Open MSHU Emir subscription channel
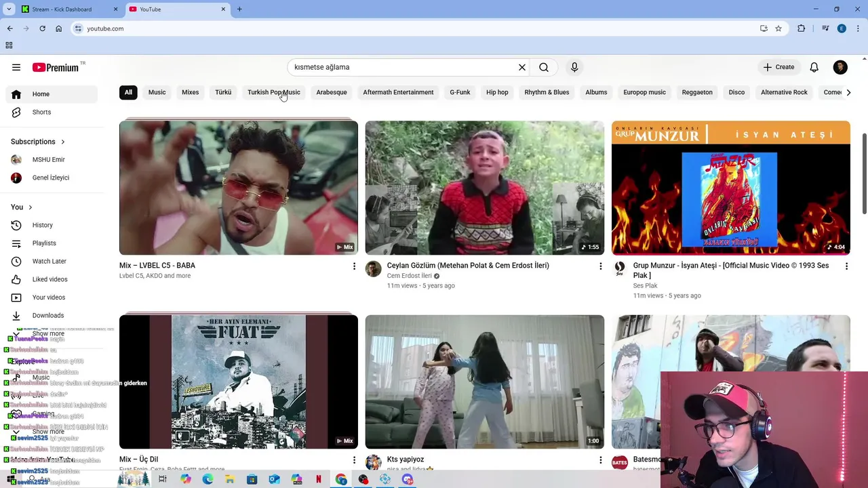 point(52,160)
